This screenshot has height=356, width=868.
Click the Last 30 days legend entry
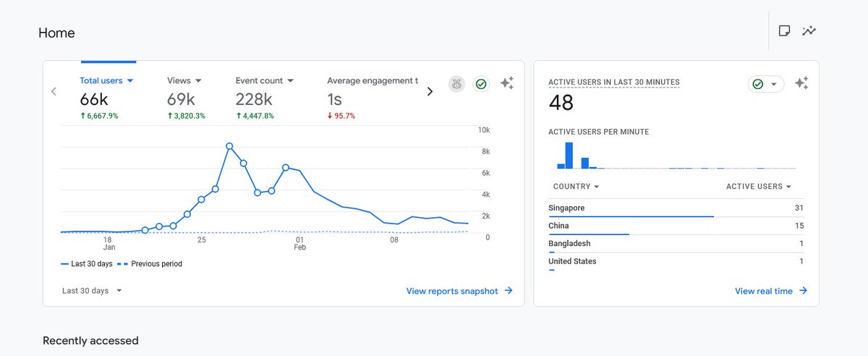(87, 264)
